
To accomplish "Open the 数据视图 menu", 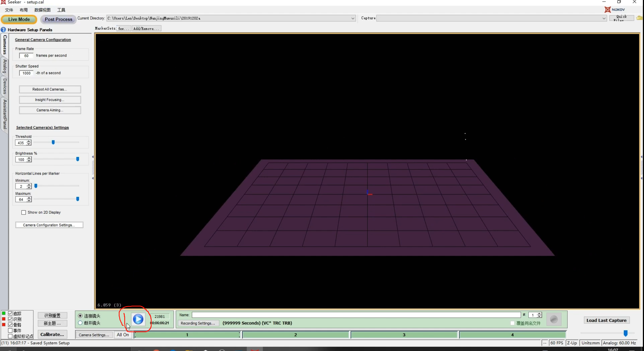I will [42, 10].
